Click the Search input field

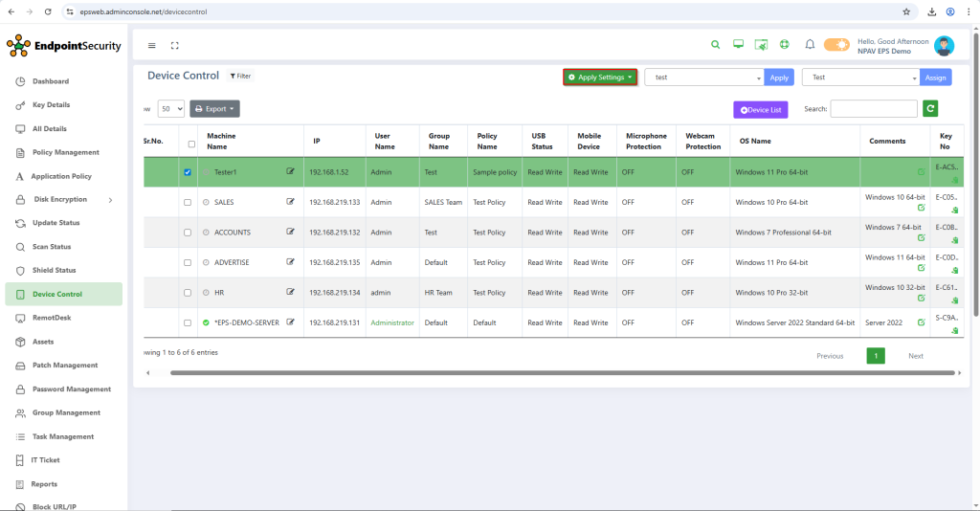coord(873,109)
